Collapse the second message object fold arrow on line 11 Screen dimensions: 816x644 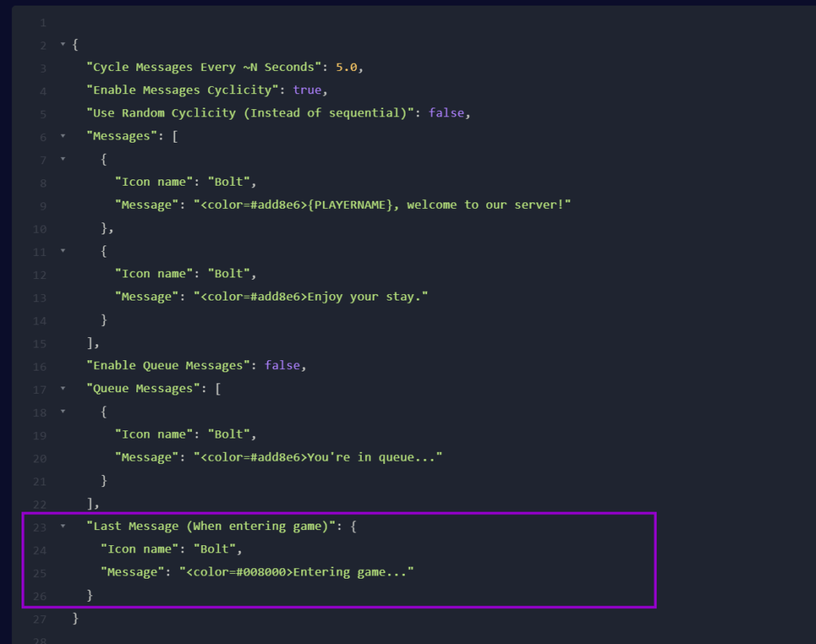tap(62, 250)
